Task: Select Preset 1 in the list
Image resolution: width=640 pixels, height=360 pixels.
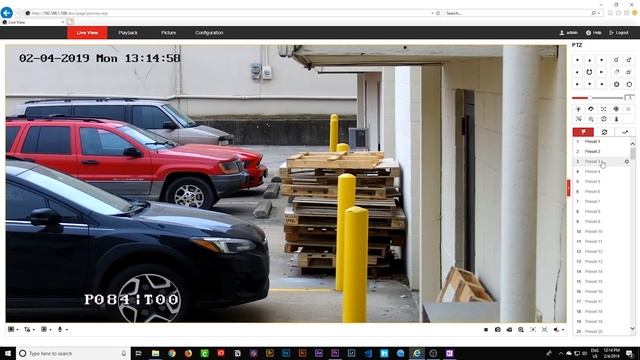Action: point(601,141)
